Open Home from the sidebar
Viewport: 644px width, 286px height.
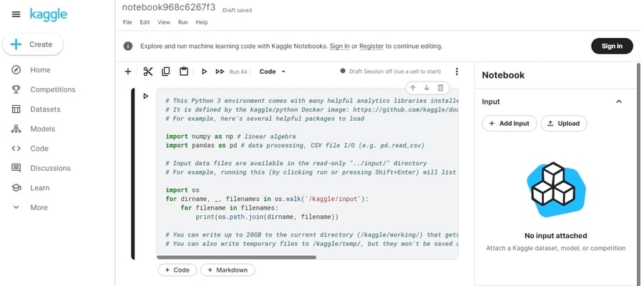click(40, 70)
